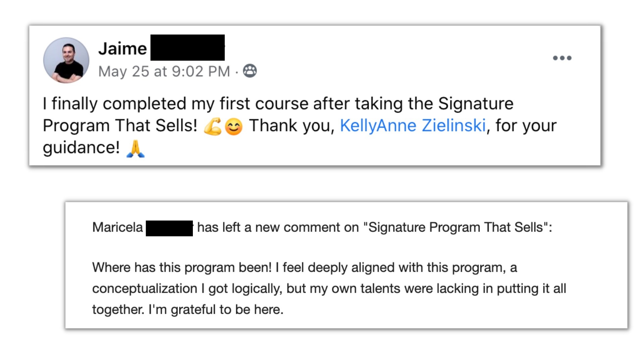Image resolution: width=644 pixels, height=362 pixels.
Task: Click the black redaction box after Maricela
Action: point(169,228)
